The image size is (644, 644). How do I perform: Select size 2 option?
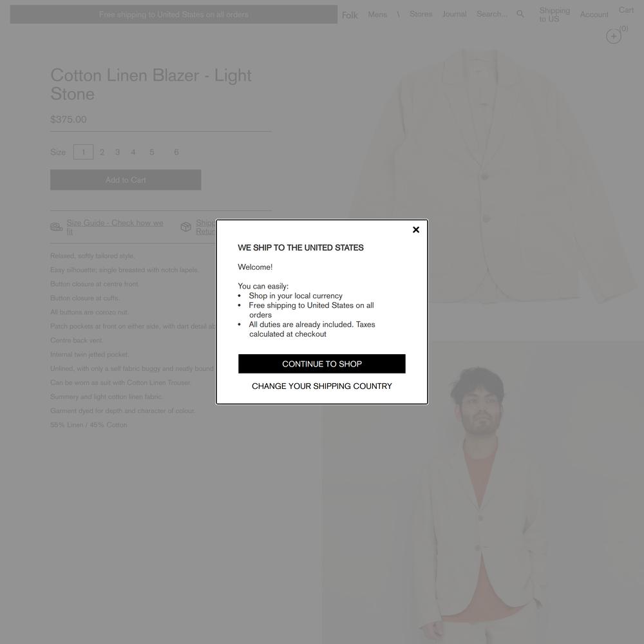[102, 152]
